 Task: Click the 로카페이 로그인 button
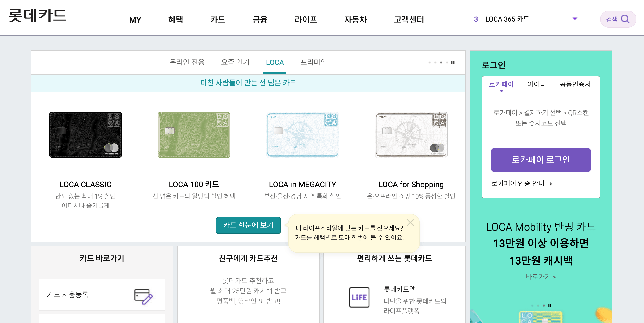[541, 160]
